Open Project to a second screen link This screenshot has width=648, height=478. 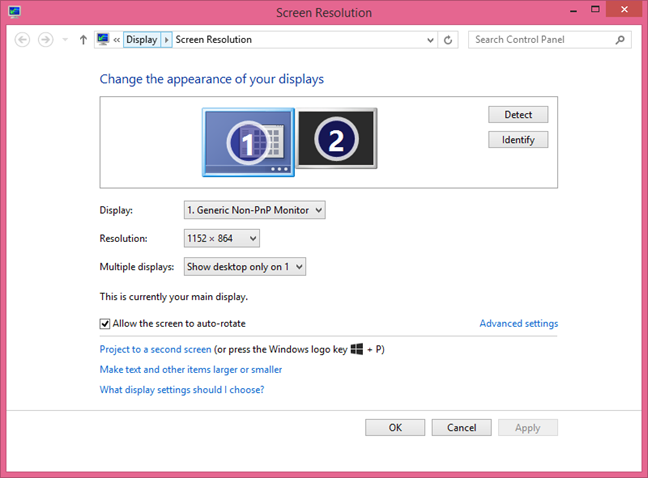(155, 350)
